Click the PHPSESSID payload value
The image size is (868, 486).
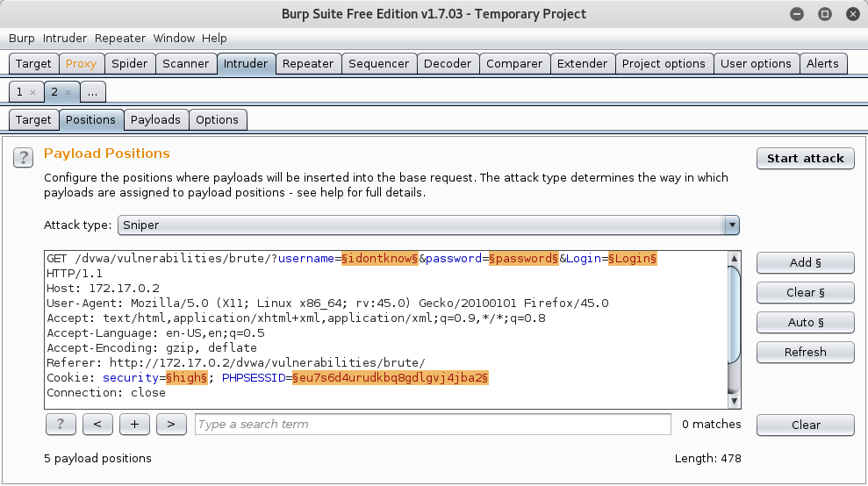point(391,377)
